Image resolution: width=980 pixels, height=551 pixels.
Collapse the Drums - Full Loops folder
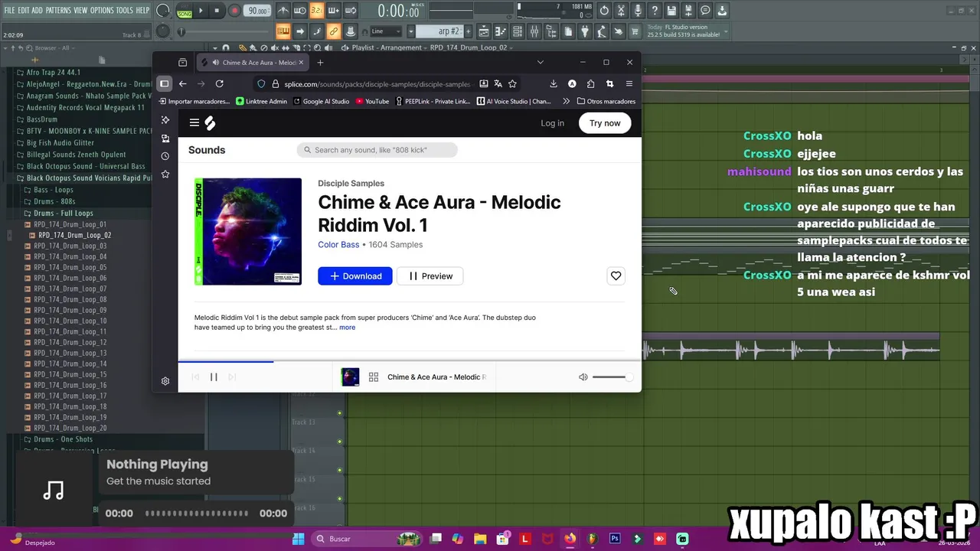64,213
